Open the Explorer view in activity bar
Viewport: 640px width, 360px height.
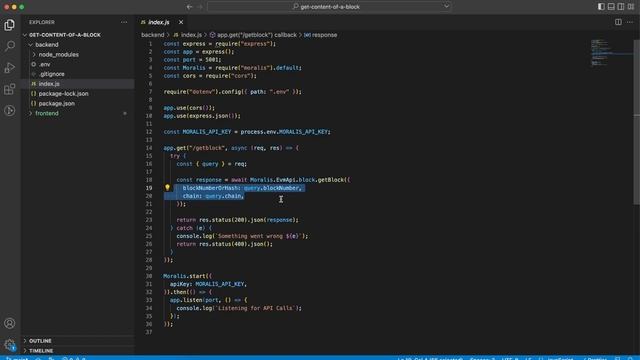9,25
